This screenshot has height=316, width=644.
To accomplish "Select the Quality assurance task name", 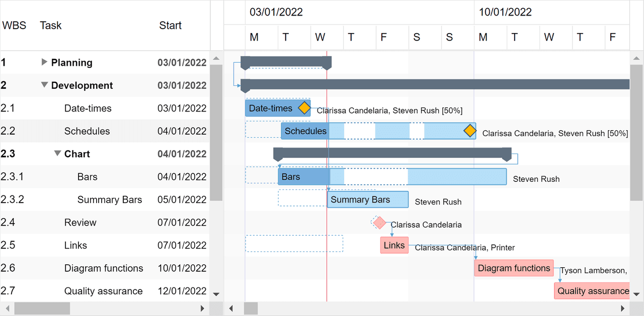I will point(103,291).
